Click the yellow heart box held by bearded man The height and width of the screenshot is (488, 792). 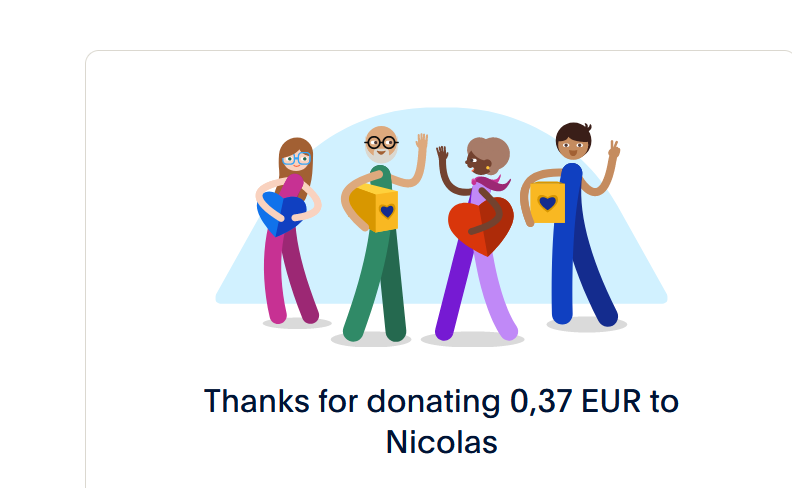(x=375, y=208)
